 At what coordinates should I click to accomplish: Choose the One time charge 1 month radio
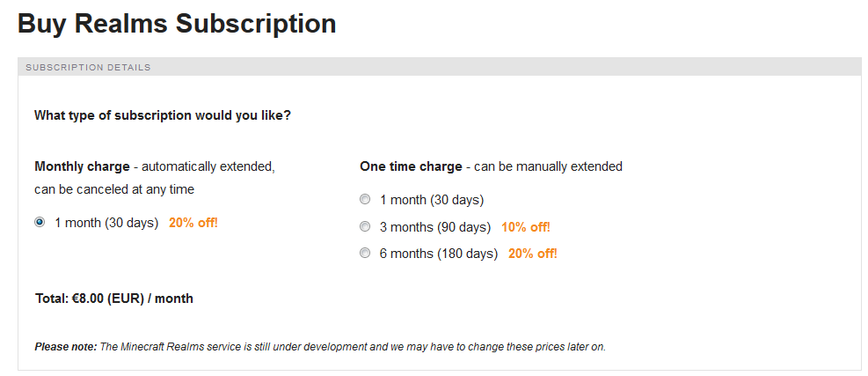click(x=365, y=200)
